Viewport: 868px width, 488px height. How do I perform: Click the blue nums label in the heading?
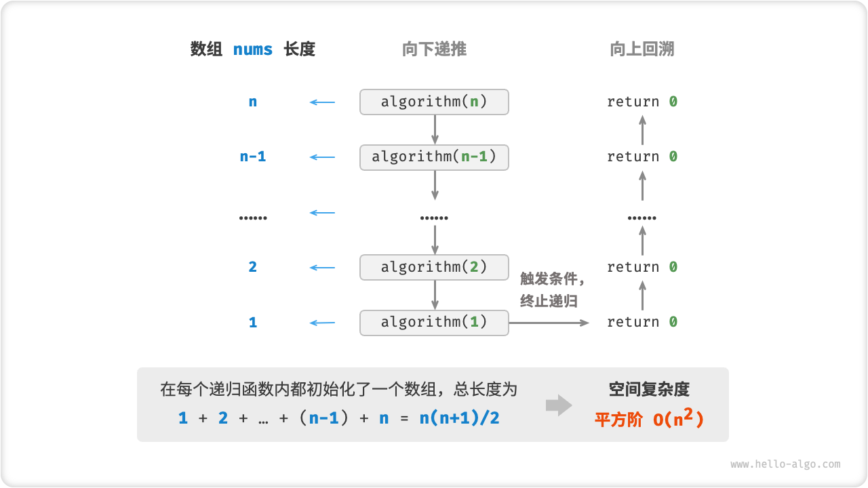[253, 49]
